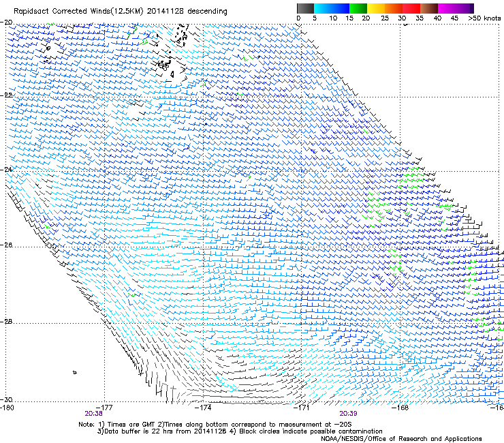The width and height of the screenshot is (504, 443).
Task: Click the small island outline near bottom-left
Action: (x=75, y=372)
